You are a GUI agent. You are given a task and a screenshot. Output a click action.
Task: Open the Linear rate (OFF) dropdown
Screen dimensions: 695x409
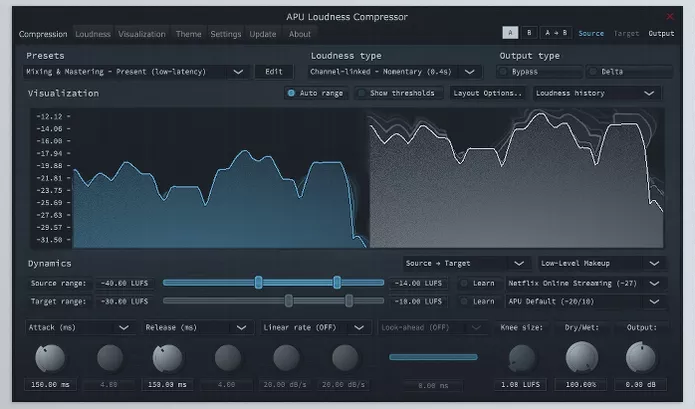click(315, 327)
